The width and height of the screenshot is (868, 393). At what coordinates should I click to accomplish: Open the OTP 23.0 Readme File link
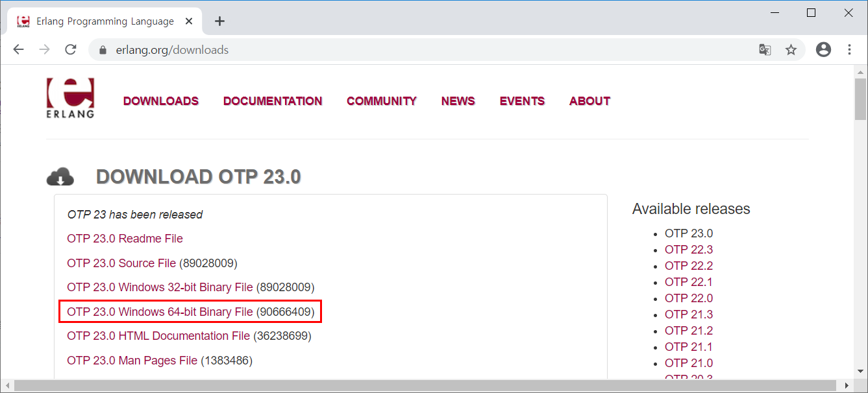(125, 239)
